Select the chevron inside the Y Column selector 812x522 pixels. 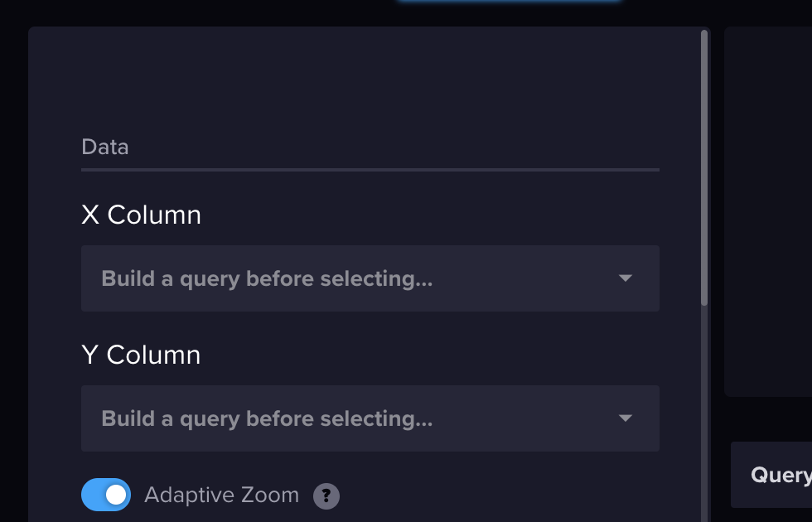[x=626, y=418]
